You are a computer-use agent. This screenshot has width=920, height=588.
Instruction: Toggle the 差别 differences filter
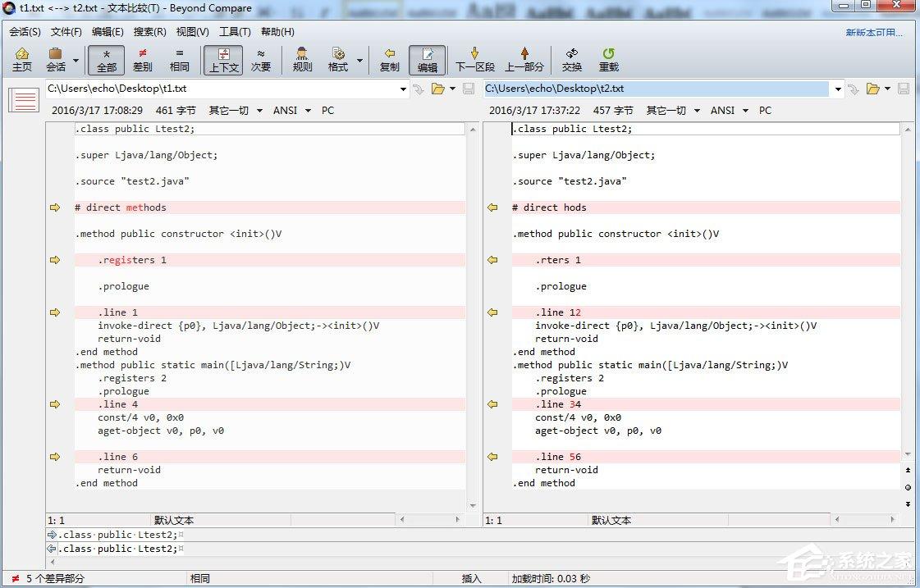click(x=143, y=60)
